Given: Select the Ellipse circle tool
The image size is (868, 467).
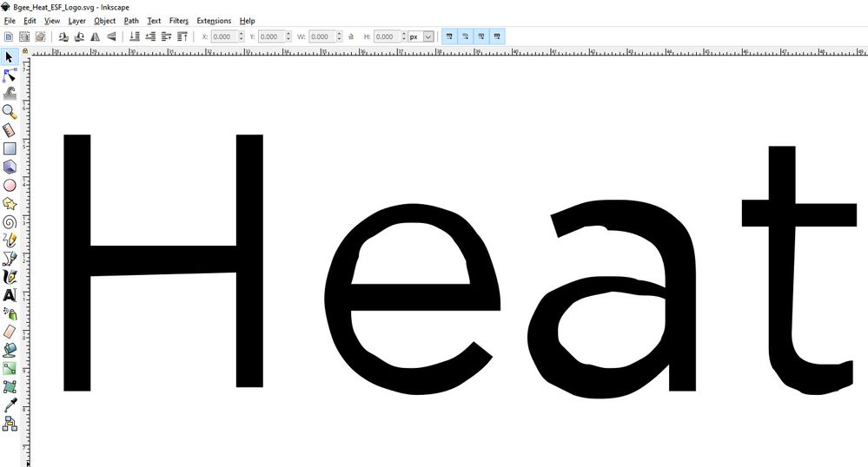Looking at the screenshot, I should 10,186.
